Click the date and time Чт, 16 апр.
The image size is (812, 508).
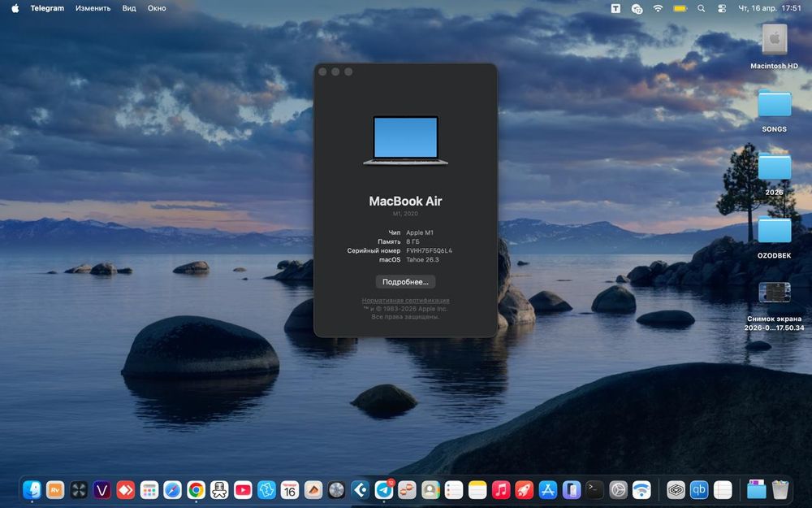(x=770, y=8)
